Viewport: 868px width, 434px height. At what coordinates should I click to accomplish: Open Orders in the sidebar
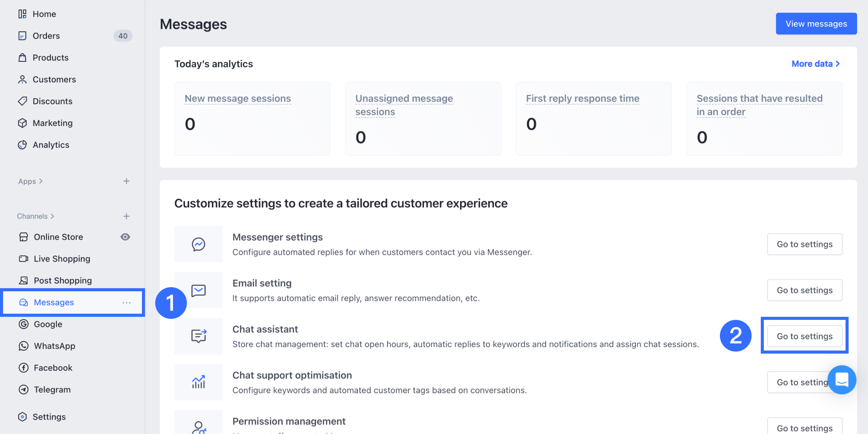pyautogui.click(x=46, y=36)
